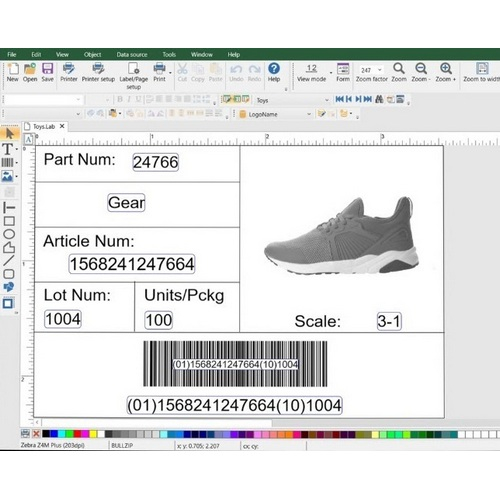Open Help from the toolbar
Image resolution: width=500 pixels, height=500 pixels.
pos(274,72)
